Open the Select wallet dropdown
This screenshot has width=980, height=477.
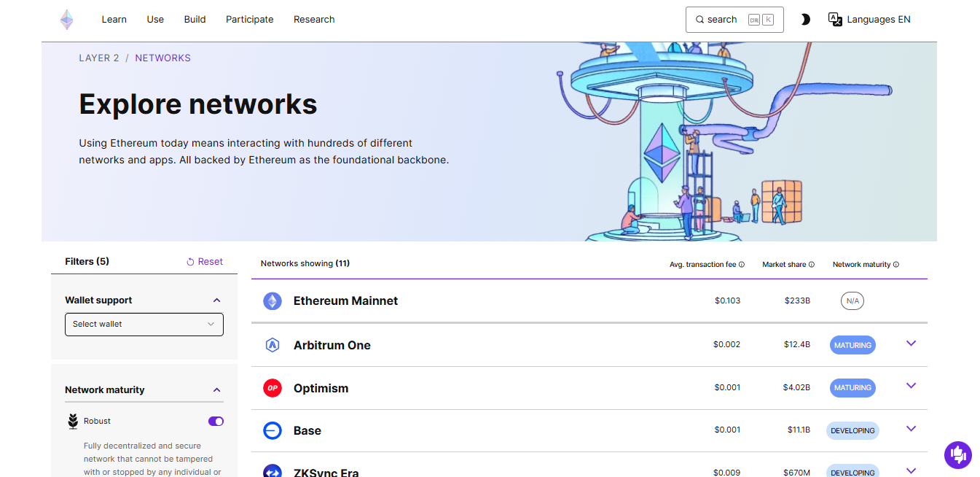pos(144,324)
